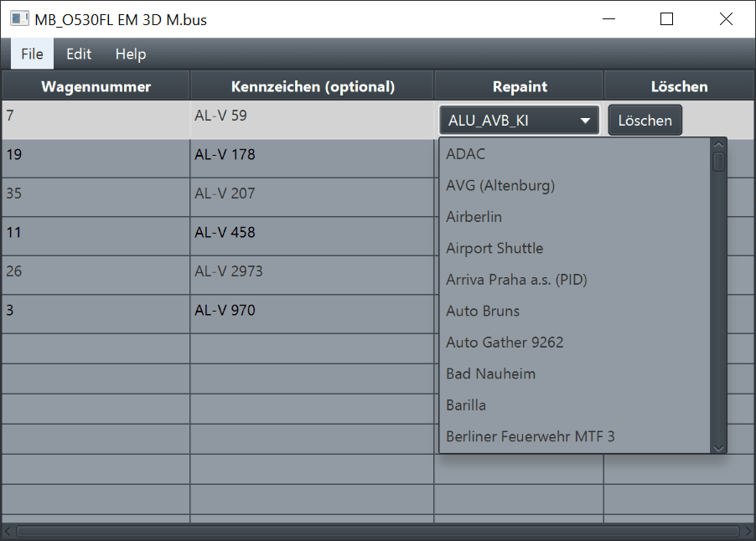Select the AL-V 178 license plate cell
The image size is (756, 541).
(x=311, y=155)
